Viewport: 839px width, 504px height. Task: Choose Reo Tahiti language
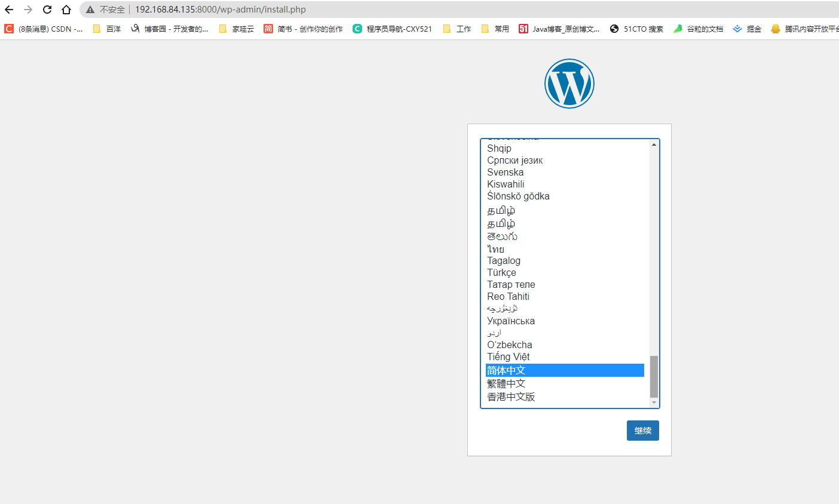(x=565, y=296)
